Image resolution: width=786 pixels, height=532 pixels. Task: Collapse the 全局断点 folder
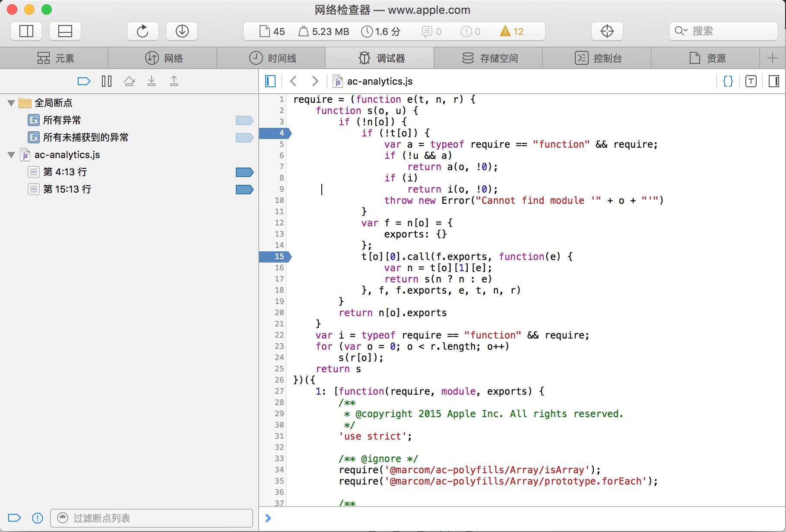tap(11, 103)
